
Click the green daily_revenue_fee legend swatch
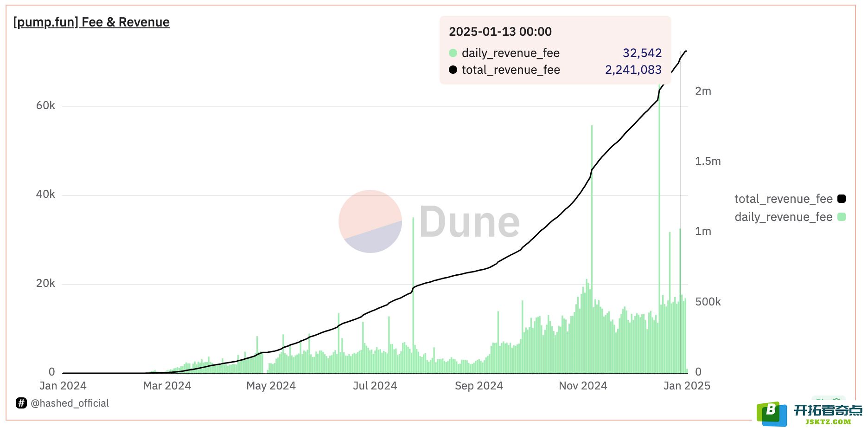[842, 217]
